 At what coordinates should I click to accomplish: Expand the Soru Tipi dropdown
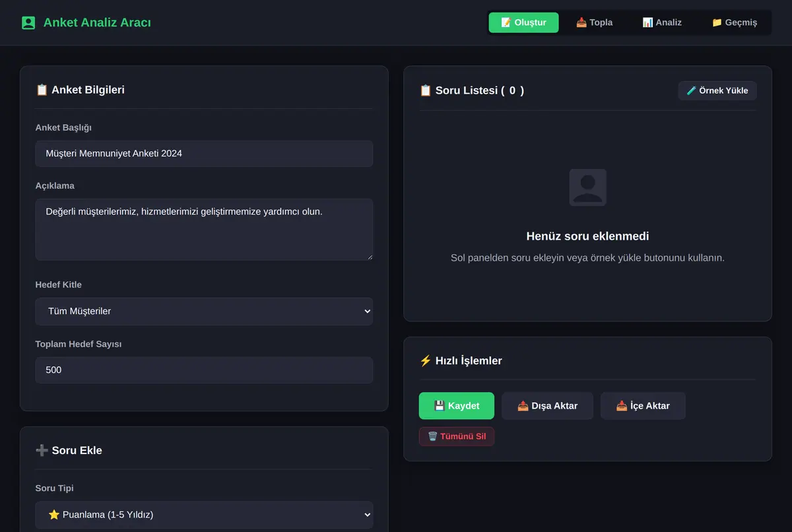[204, 515]
